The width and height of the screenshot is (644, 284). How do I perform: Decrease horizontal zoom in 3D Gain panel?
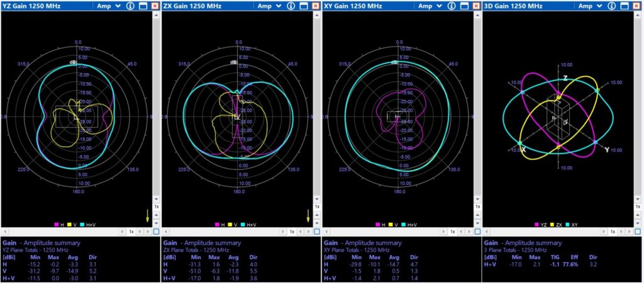click(621, 231)
